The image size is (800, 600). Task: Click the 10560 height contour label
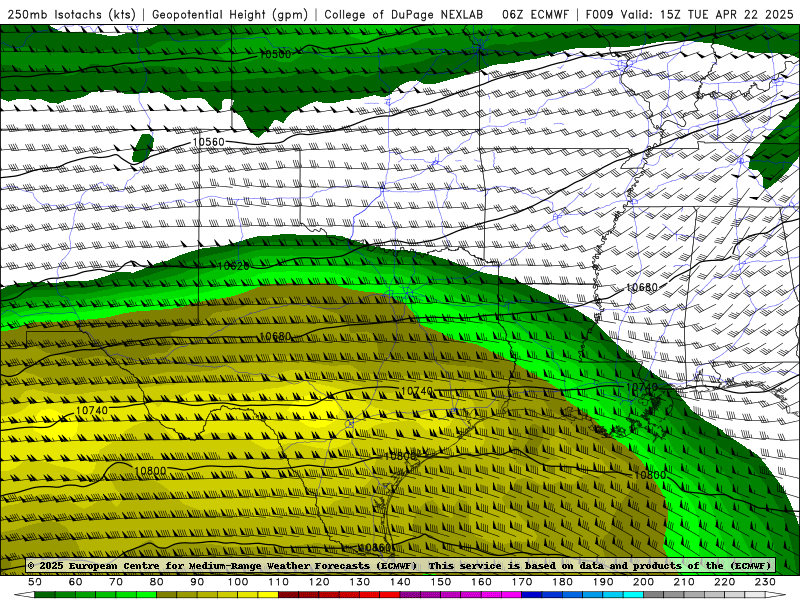[209, 142]
